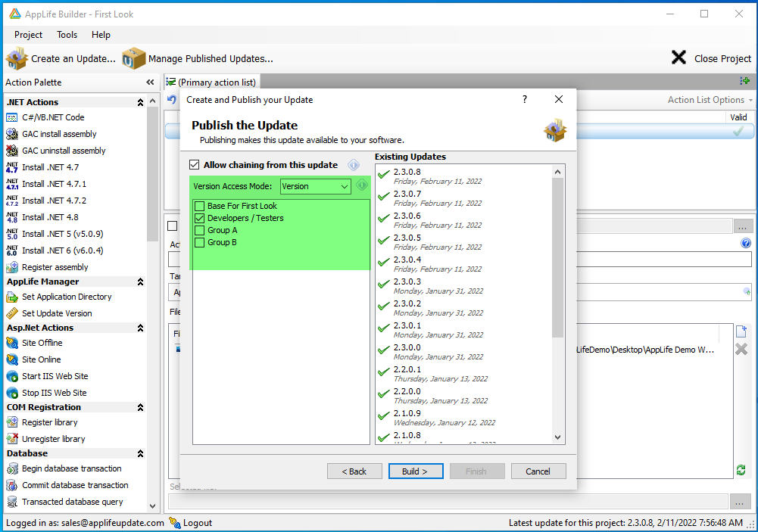Open the Project menu
Screen dimensions: 758x532
pos(29,35)
